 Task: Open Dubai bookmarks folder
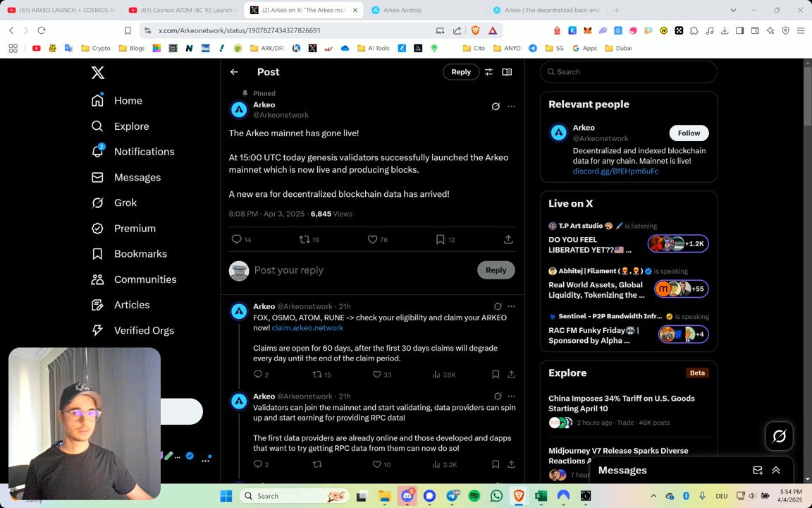pos(619,48)
